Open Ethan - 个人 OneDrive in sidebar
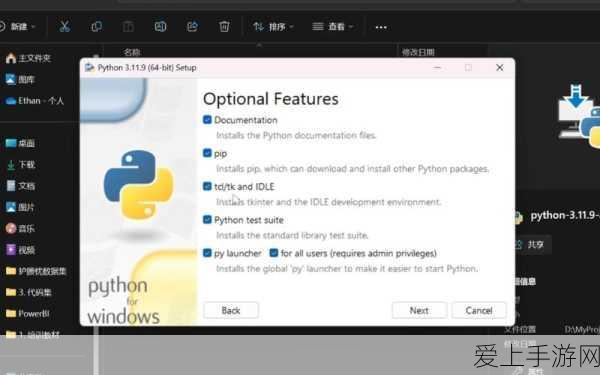600x375 pixels. tap(35, 101)
